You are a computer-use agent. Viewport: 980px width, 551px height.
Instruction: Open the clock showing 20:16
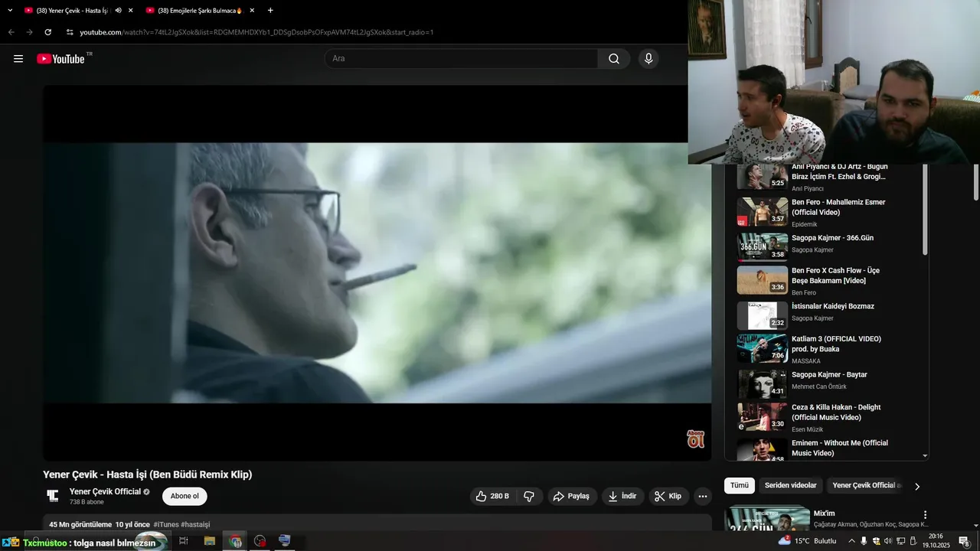point(936,541)
